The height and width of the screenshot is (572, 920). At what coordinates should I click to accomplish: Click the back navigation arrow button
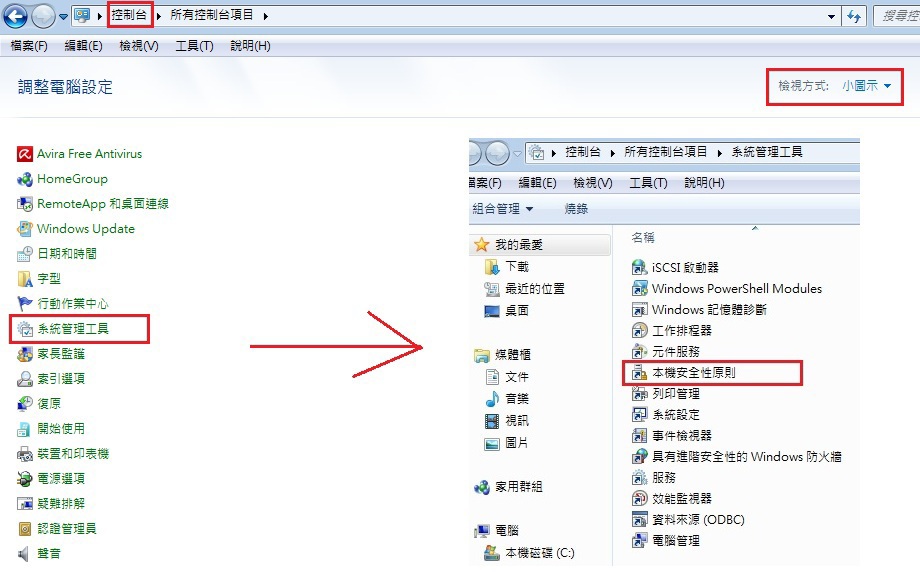coord(15,16)
